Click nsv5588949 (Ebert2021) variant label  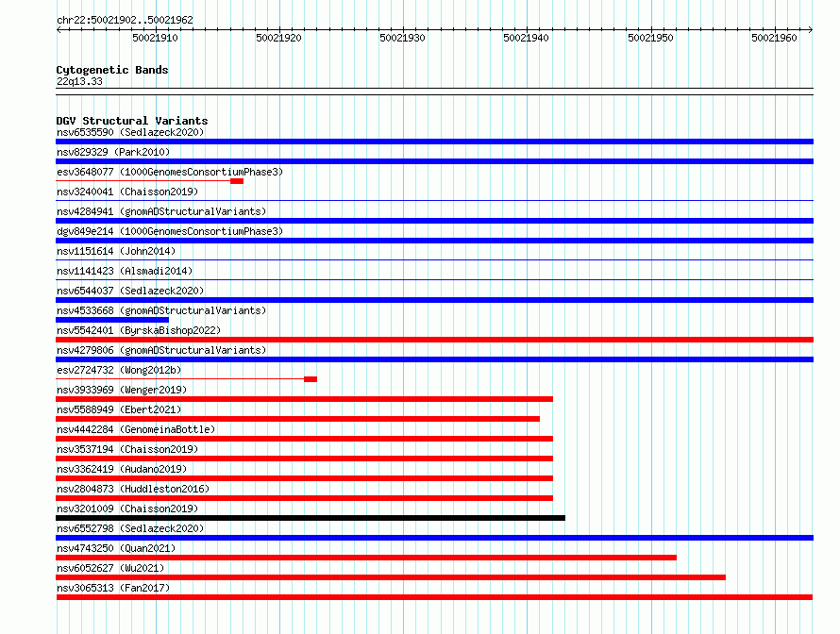pos(119,409)
